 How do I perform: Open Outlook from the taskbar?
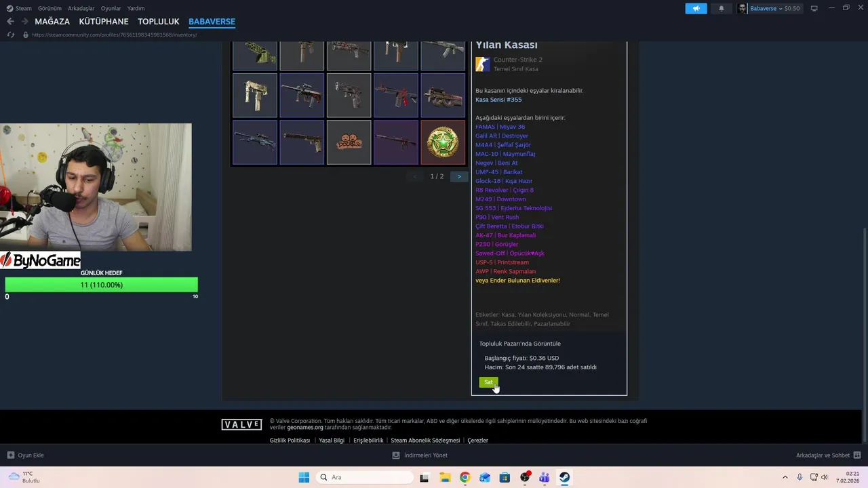click(485, 477)
